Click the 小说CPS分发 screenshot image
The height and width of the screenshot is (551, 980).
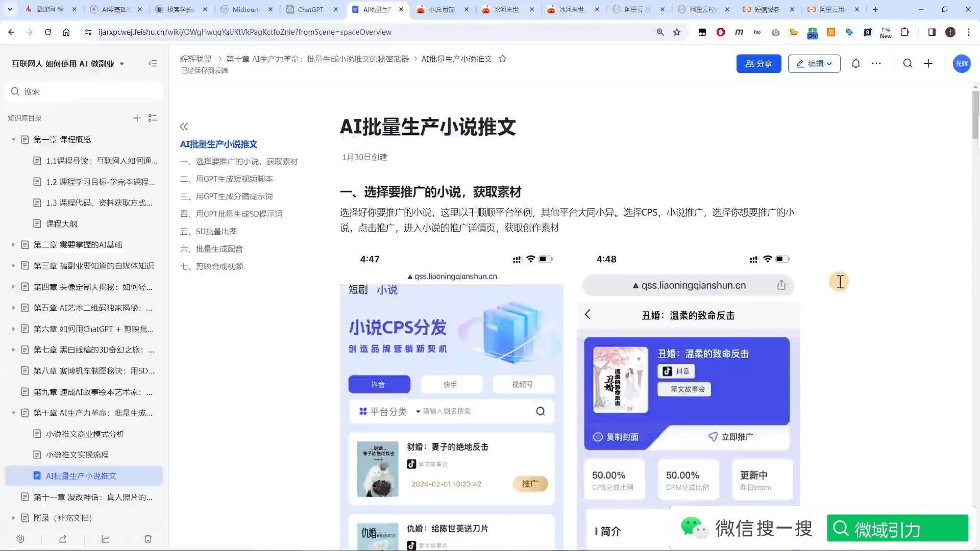[x=452, y=400]
